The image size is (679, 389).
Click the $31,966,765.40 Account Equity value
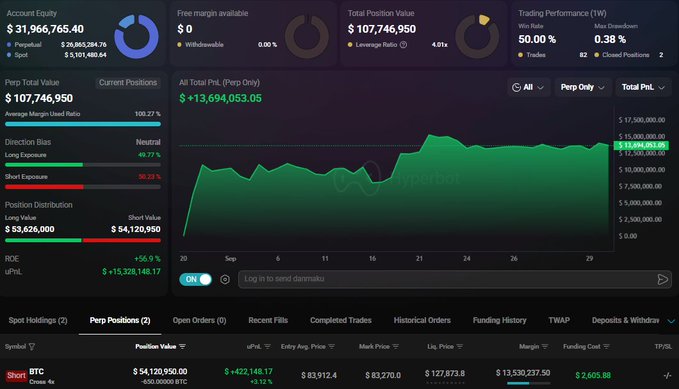[45, 29]
